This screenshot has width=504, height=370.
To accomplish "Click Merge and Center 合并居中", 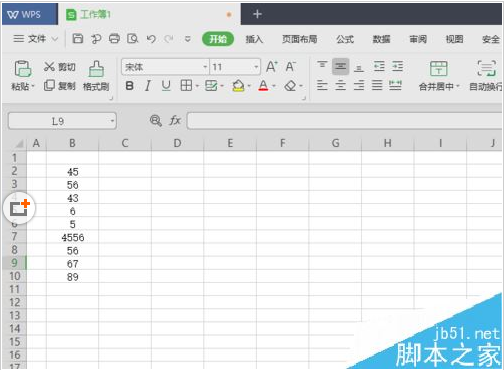I will tap(439, 76).
